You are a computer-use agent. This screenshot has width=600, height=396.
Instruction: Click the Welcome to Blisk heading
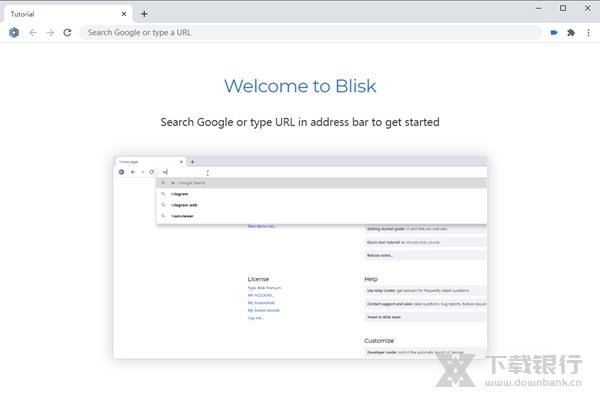coord(300,86)
